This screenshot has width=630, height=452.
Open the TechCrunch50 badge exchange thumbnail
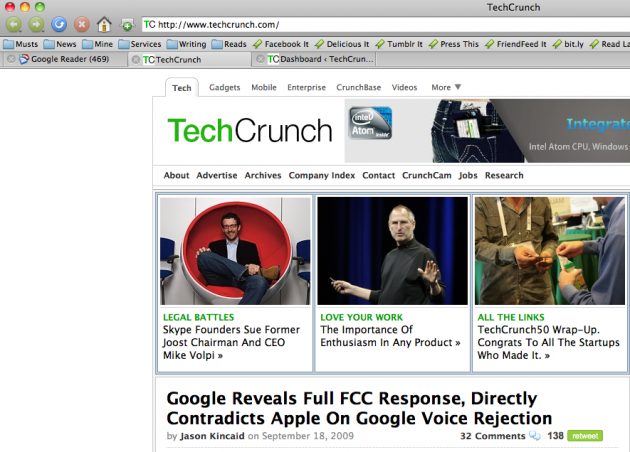[550, 251]
